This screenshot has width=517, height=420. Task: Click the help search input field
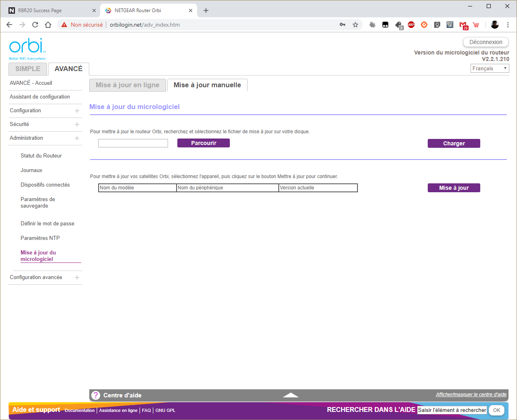click(452, 410)
